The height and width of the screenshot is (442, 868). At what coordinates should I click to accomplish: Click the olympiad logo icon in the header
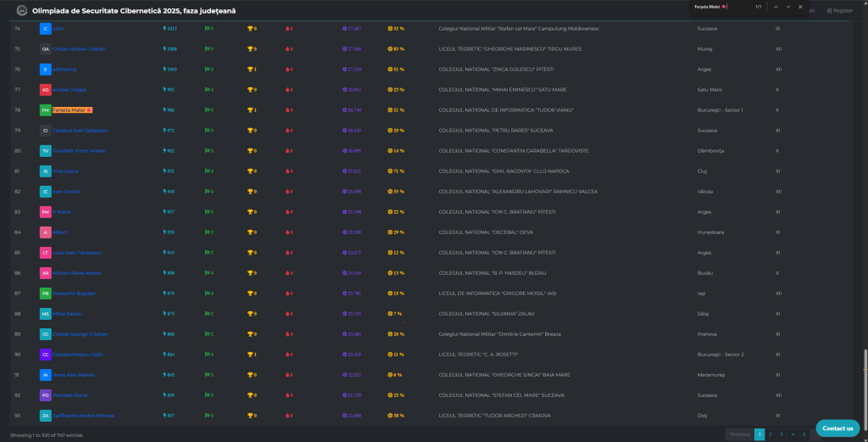[x=22, y=10]
